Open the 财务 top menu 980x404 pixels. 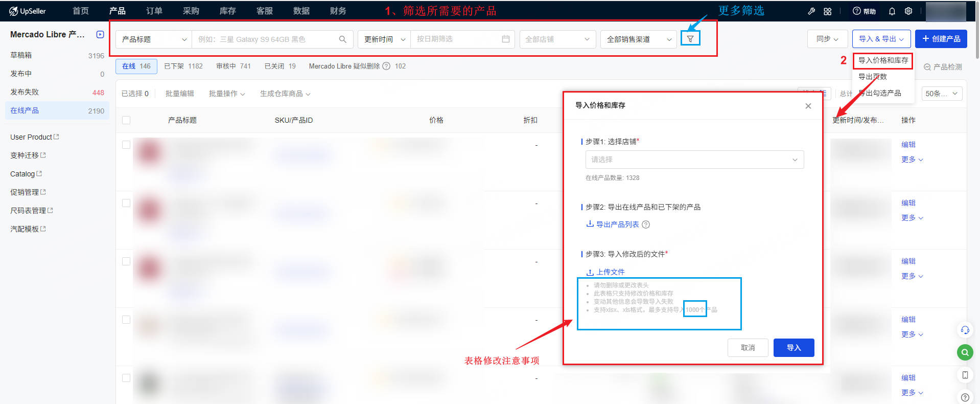pyautogui.click(x=338, y=11)
